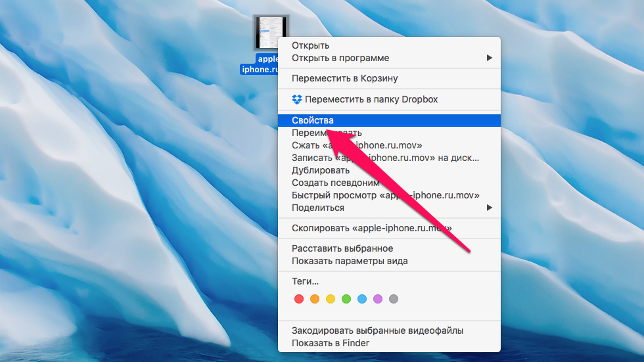Choose Открыть in the context menu
The image size is (644, 362).
click(x=389, y=45)
